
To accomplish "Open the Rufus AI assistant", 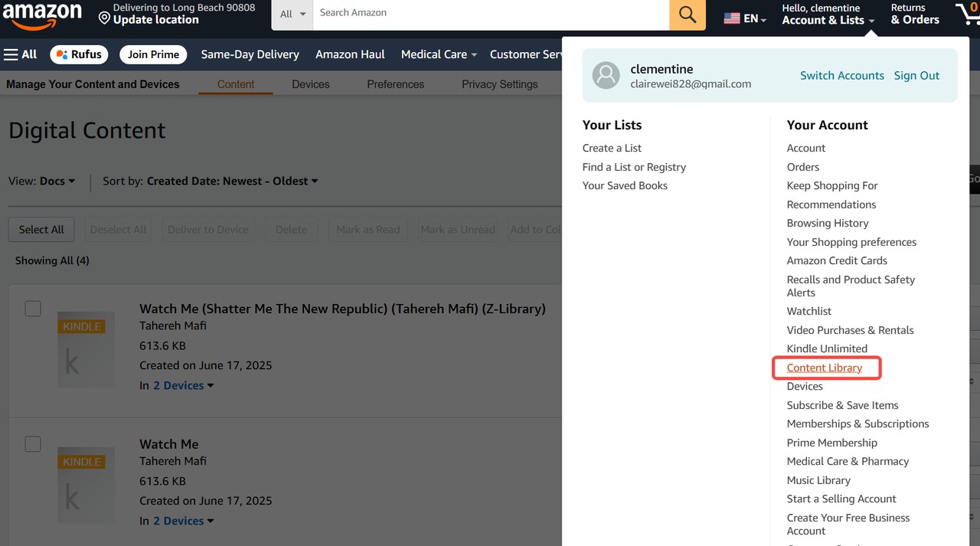I will (78, 54).
